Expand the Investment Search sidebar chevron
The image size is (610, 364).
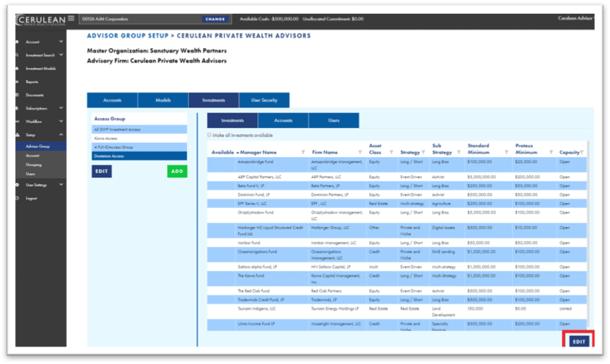(61, 55)
